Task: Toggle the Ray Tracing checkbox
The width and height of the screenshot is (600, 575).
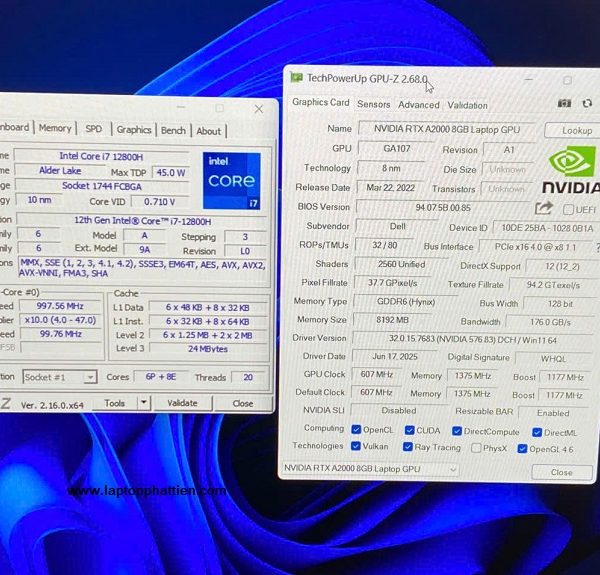Action: point(407,448)
